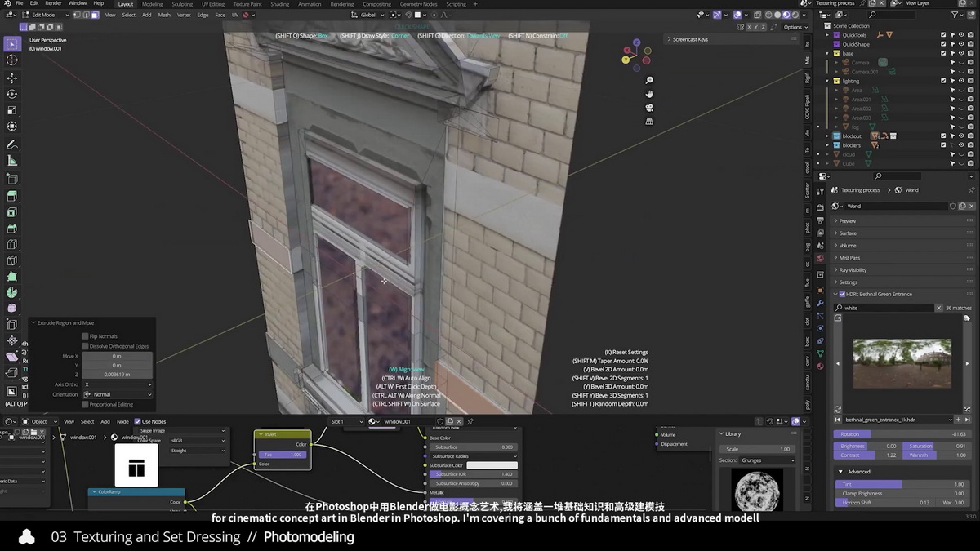Open the Blender logo menu
The image size is (980, 551).
[7, 3]
